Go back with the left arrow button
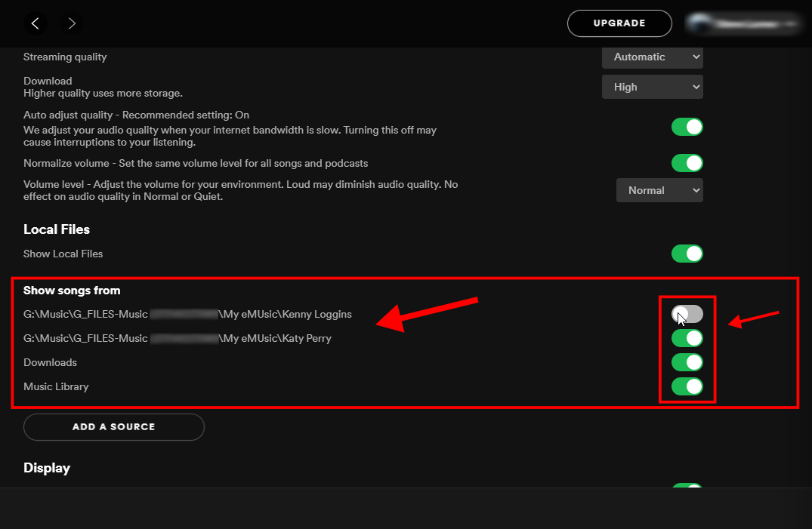Screen dimensions: 812x529 [36, 23]
